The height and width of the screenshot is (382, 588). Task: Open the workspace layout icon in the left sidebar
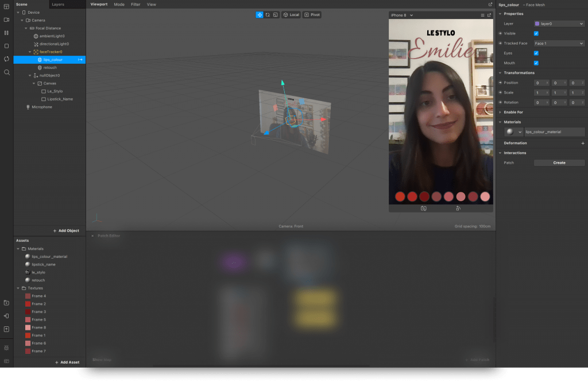point(6,6)
